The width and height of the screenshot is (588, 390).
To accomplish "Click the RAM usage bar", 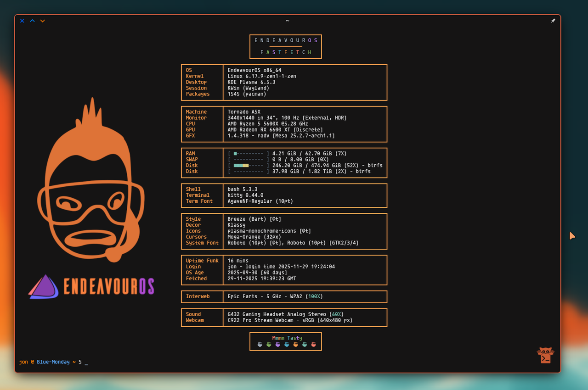I will point(249,154).
